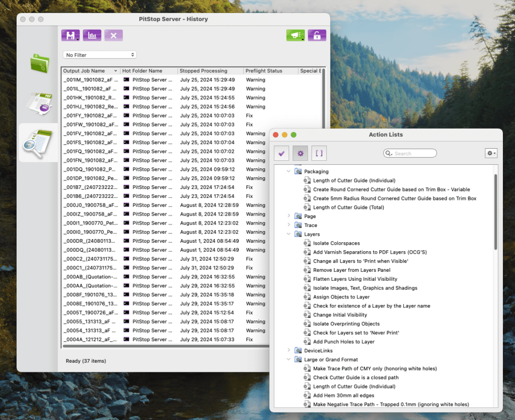Select the _0004A_121212_aF job row
Viewport: 515px width, 420px height.
coord(166,339)
